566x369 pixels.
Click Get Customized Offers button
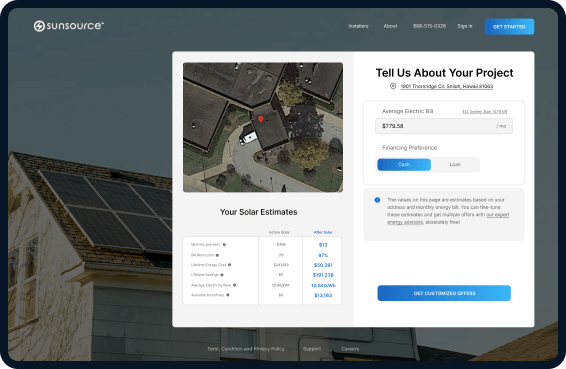[x=444, y=293]
